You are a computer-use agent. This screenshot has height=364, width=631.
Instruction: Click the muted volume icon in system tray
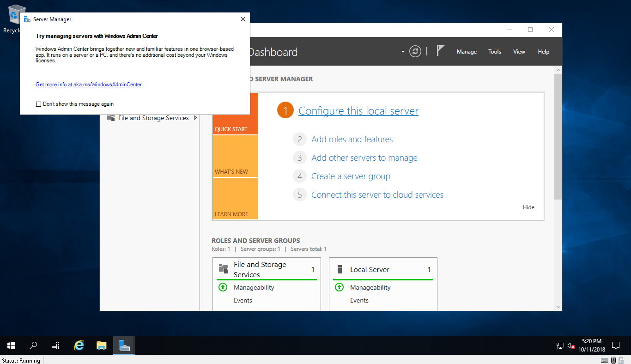pyautogui.click(x=571, y=345)
